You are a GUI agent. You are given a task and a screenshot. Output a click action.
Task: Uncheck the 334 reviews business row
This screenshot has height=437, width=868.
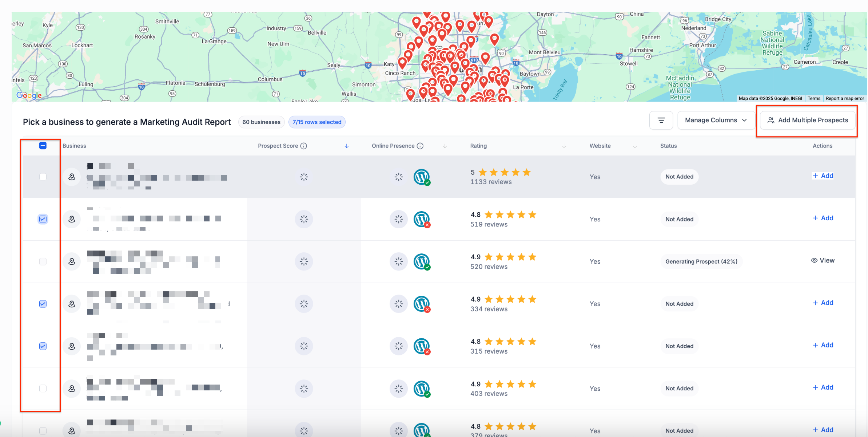43,304
